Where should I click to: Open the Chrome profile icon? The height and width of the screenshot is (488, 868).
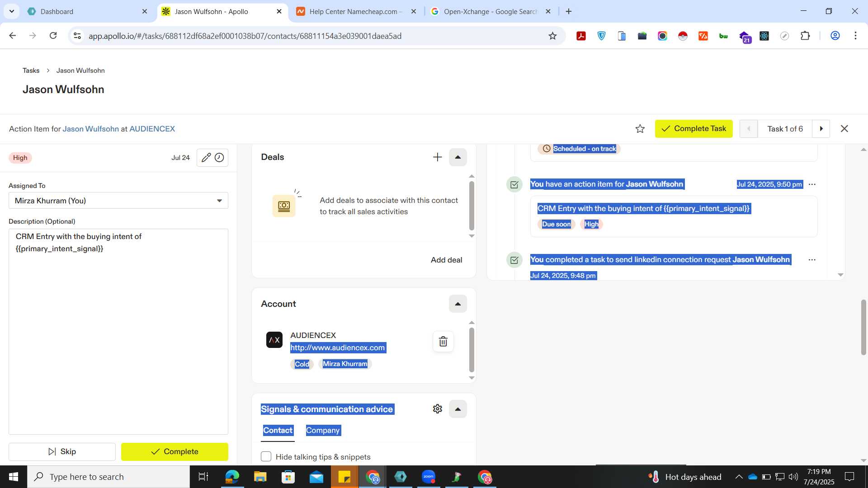[x=835, y=36]
